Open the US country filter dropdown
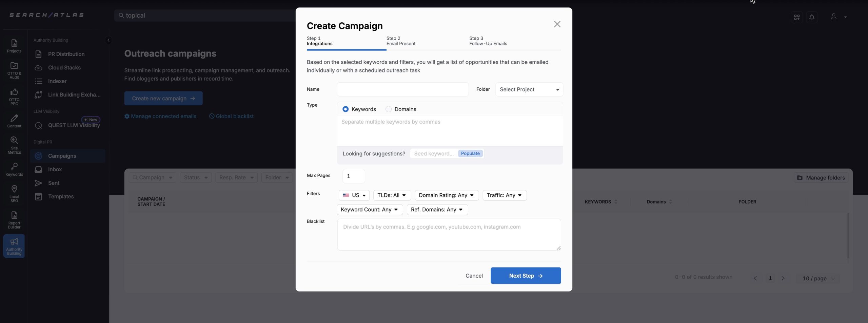Viewport: 868px width, 323px height. (x=354, y=195)
